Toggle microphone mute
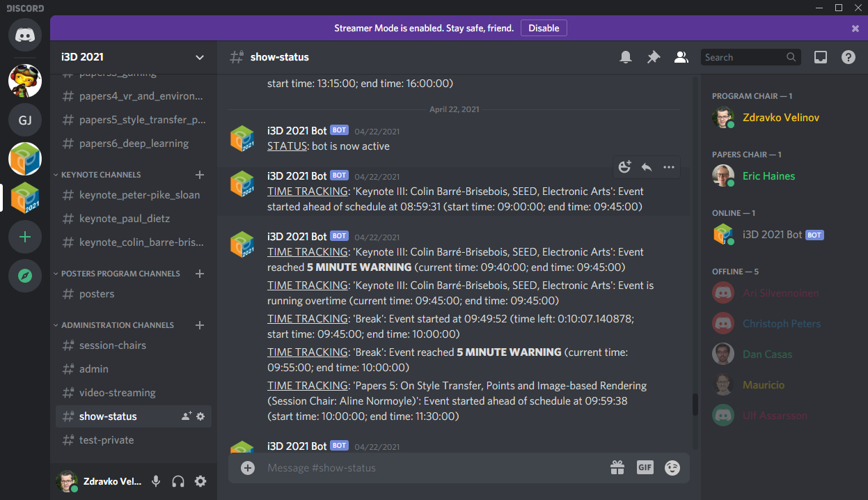868x500 pixels. tap(156, 481)
